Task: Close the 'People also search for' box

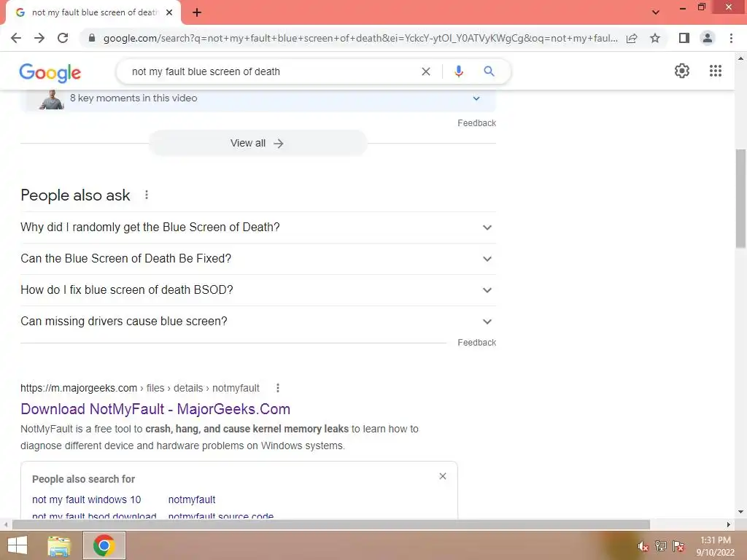Action: 443,476
